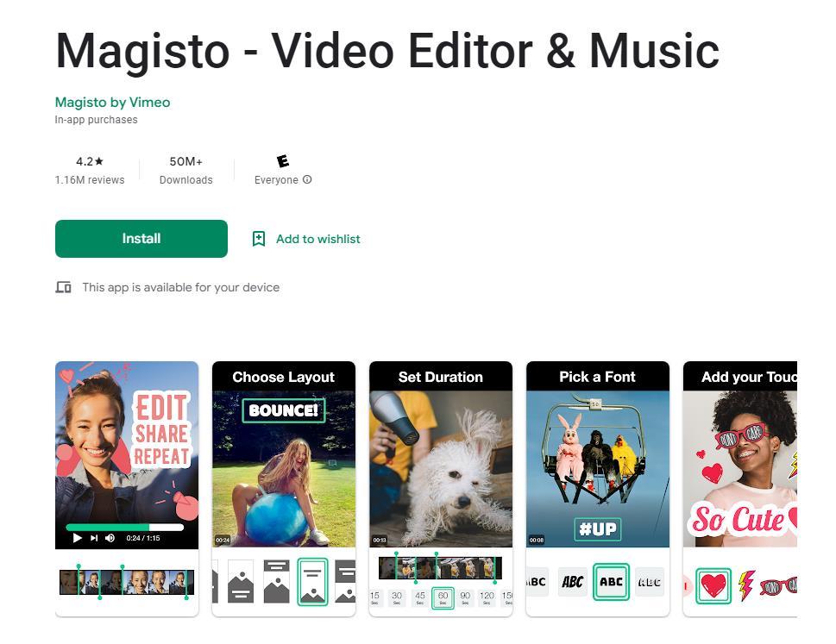836x644 pixels.
Task: Click the 120 sec duration option
Action: (x=487, y=597)
